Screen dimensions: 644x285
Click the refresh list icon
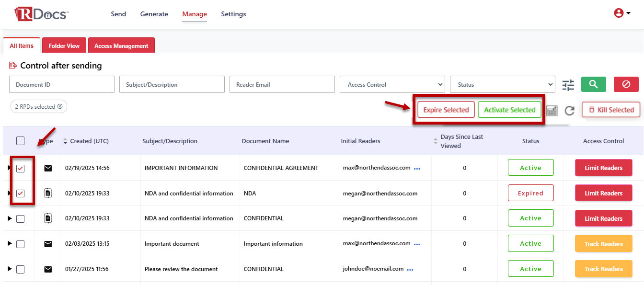[569, 111]
